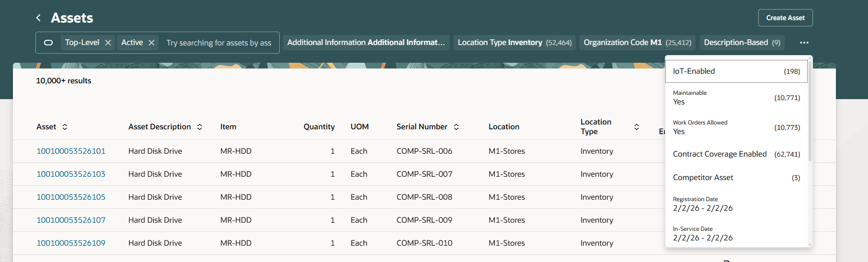Image resolution: width=868 pixels, height=262 pixels.
Task: Type in the asset search field
Action: 218,43
